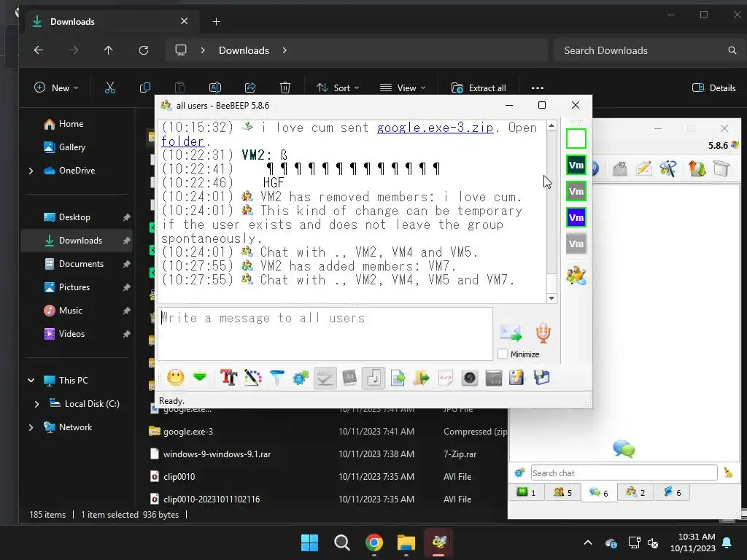Click the gray mailbox icon in BeeBEEP main toolbar
The height and width of the screenshot is (560, 747).
620,168
